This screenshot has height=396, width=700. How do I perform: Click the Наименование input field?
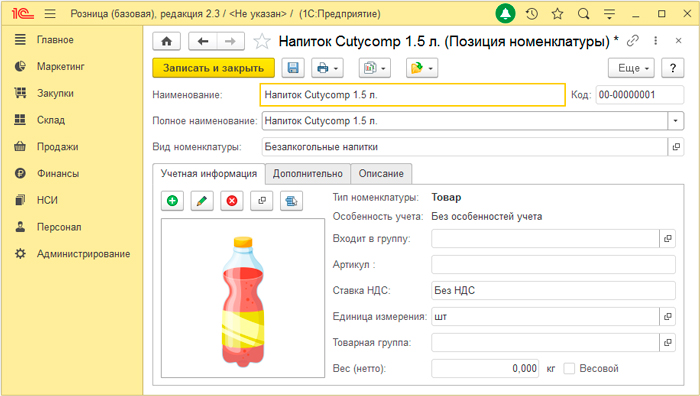pyautogui.click(x=412, y=95)
